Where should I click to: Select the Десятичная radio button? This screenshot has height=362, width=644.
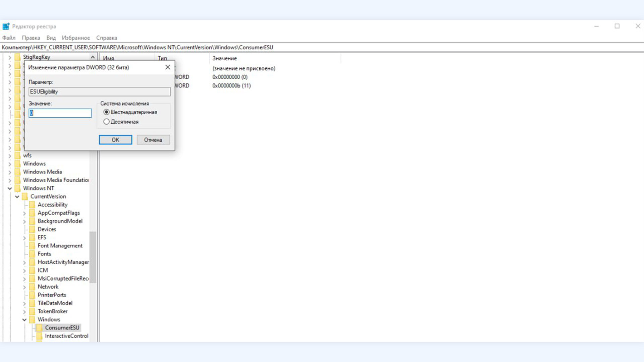106,122
